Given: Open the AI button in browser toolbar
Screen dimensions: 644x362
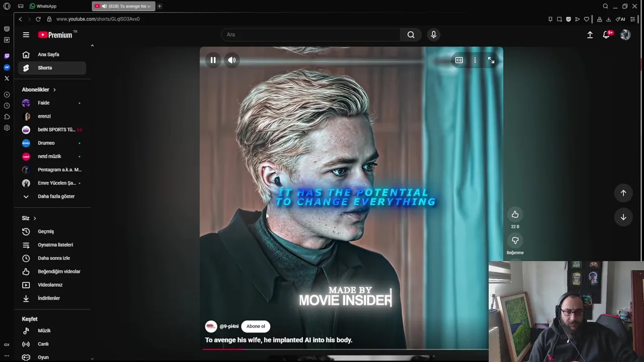Looking at the screenshot, I should coord(620,19).
